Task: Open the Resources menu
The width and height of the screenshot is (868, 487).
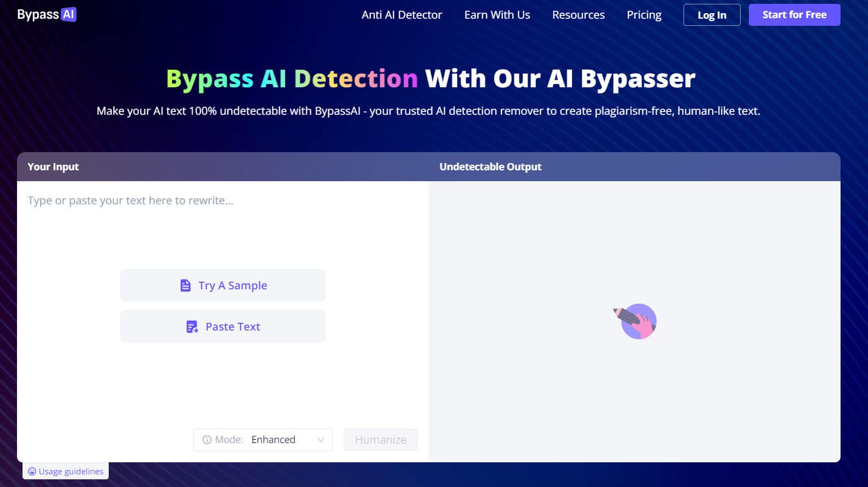Action: pos(578,15)
